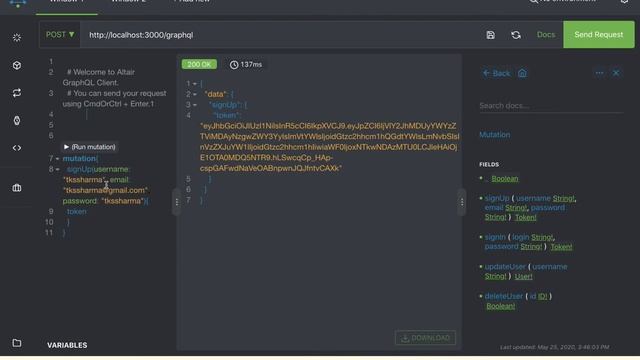
Task: Click the FIELDS heading in docs
Action: point(489,164)
